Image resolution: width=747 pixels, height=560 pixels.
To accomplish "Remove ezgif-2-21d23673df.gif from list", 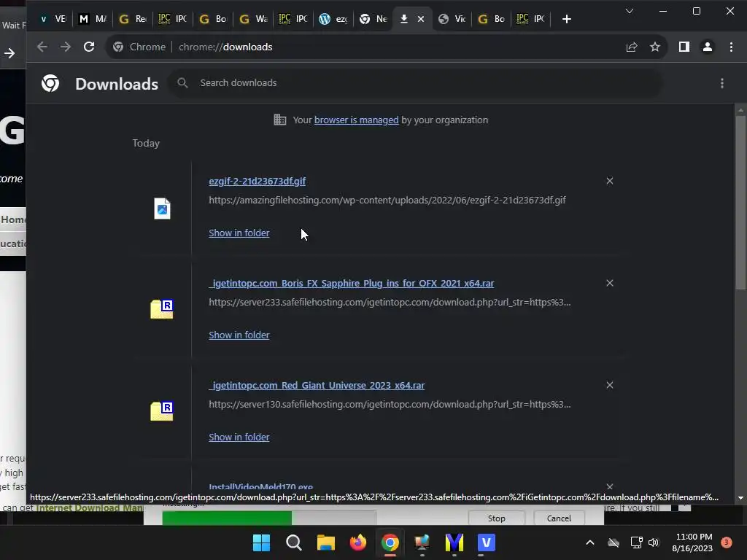I will click(609, 181).
